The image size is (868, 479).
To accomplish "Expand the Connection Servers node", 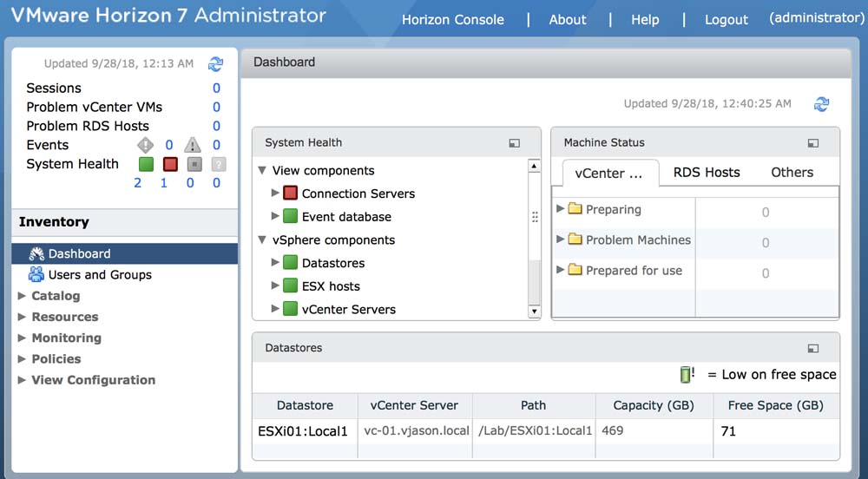I will pyautogui.click(x=276, y=193).
